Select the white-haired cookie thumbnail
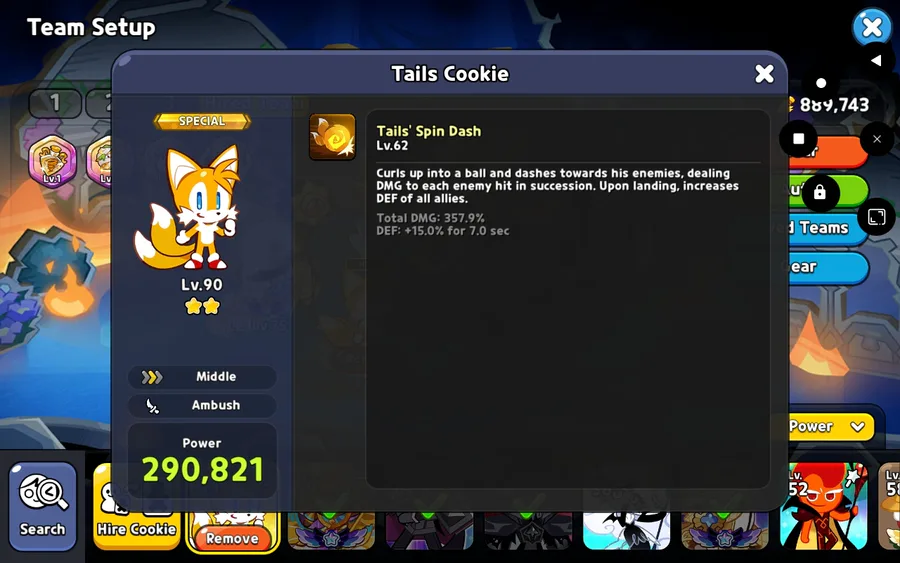The width and height of the screenshot is (900, 563). [626, 531]
